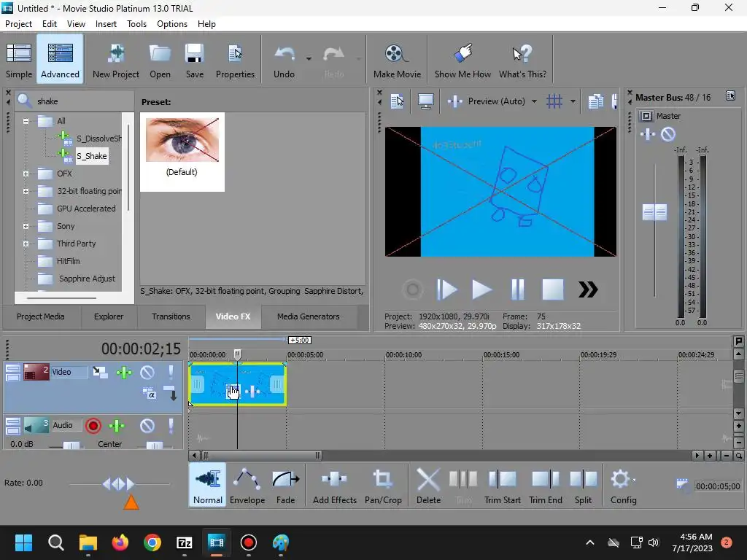Toggle Video track compositing mode
The image size is (747, 560).
click(x=150, y=394)
